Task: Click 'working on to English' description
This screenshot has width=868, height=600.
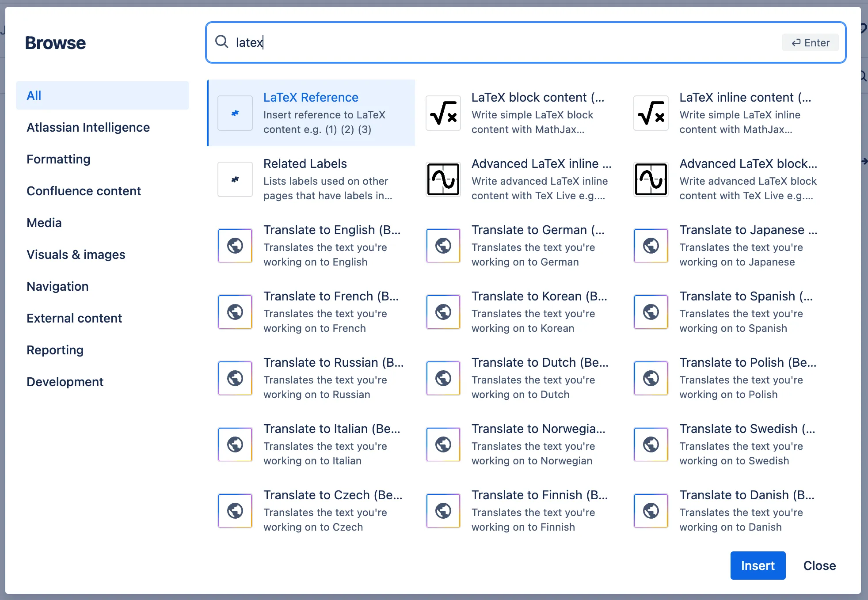Action: tap(316, 262)
